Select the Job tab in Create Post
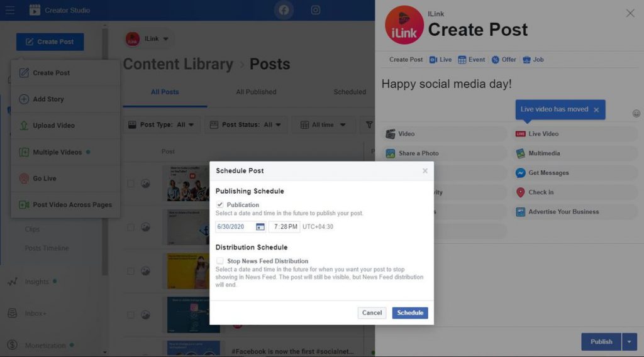Screen dimensions: 644x357 coord(533,60)
